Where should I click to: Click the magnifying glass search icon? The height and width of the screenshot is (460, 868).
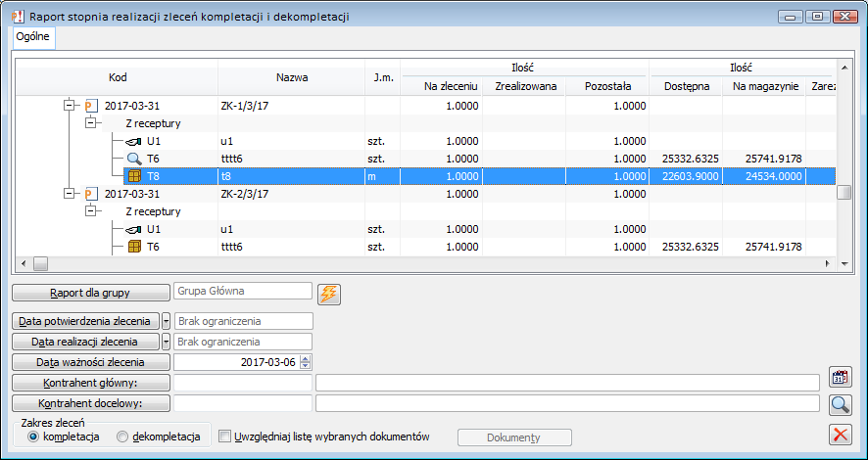pyautogui.click(x=839, y=404)
